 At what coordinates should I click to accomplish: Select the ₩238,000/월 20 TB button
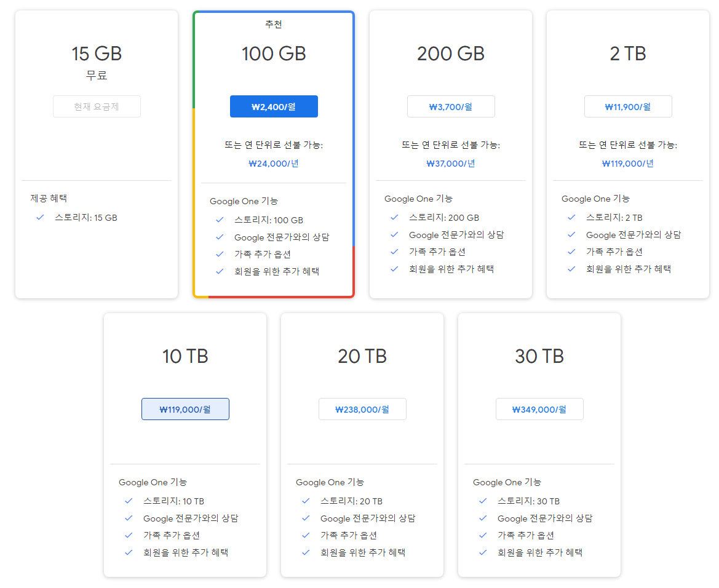[x=362, y=409]
